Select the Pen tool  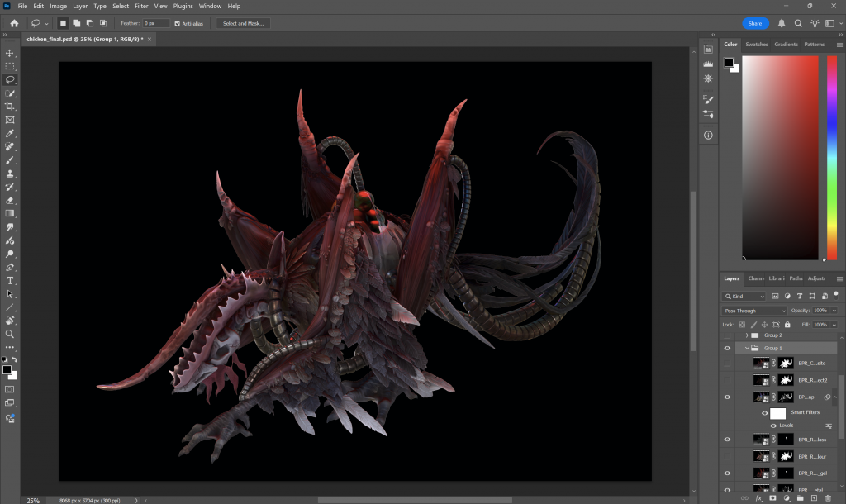(10, 267)
